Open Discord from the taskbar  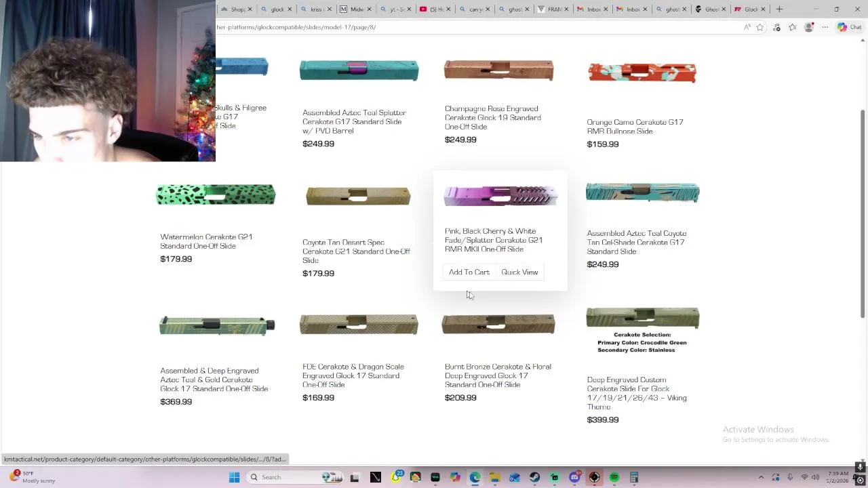[574, 477]
